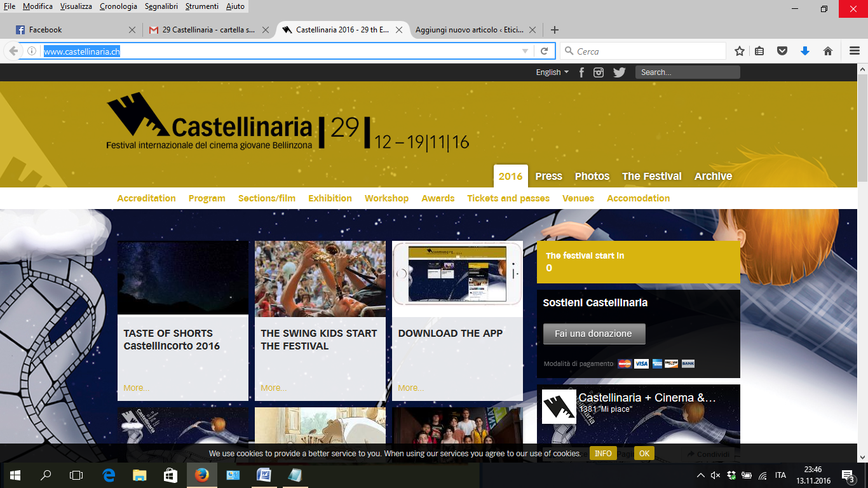Click cookie banner INFO button
The height and width of the screenshot is (488, 868).
603,454
